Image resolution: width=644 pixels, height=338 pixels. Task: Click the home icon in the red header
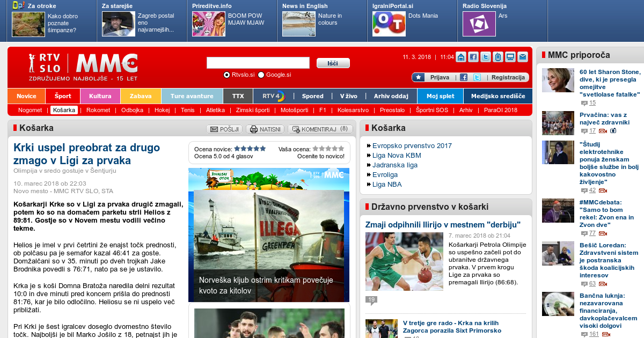coord(461,57)
